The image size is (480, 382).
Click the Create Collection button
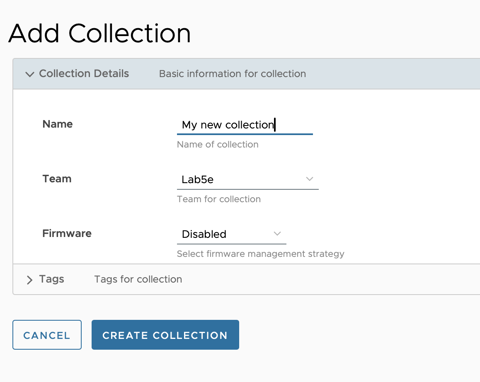(x=165, y=335)
